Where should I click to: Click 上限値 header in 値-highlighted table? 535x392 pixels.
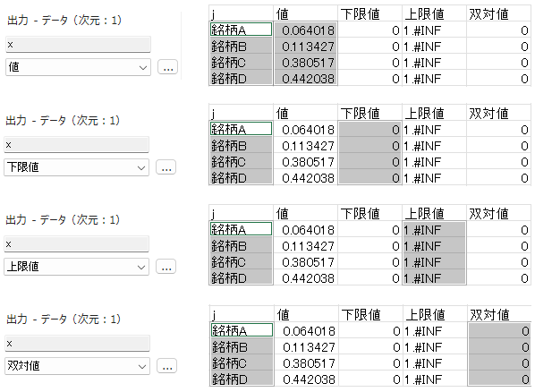tap(434, 13)
